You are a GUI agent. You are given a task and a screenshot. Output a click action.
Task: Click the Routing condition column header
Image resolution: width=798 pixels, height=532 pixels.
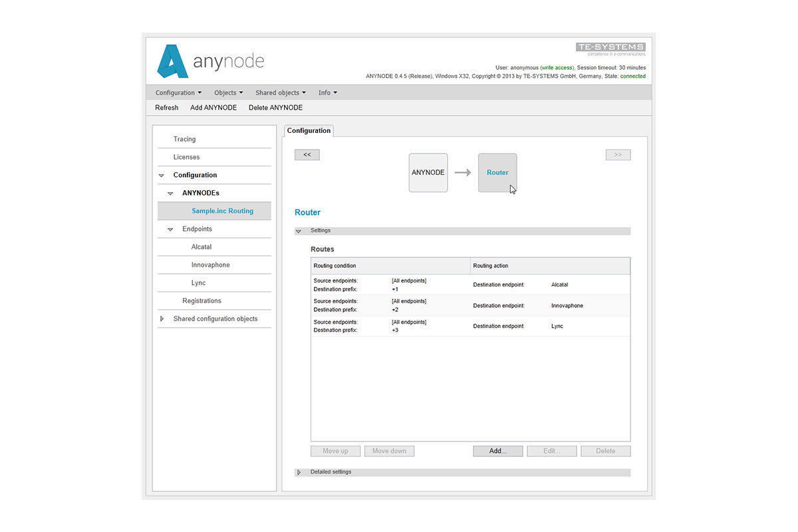(x=391, y=266)
